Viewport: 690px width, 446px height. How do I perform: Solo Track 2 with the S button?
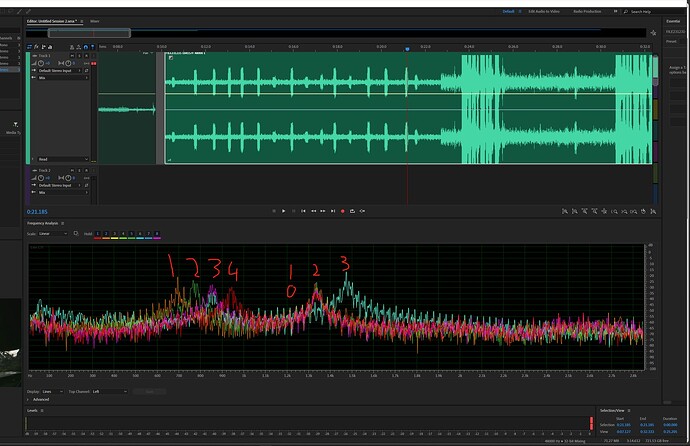[x=79, y=170]
